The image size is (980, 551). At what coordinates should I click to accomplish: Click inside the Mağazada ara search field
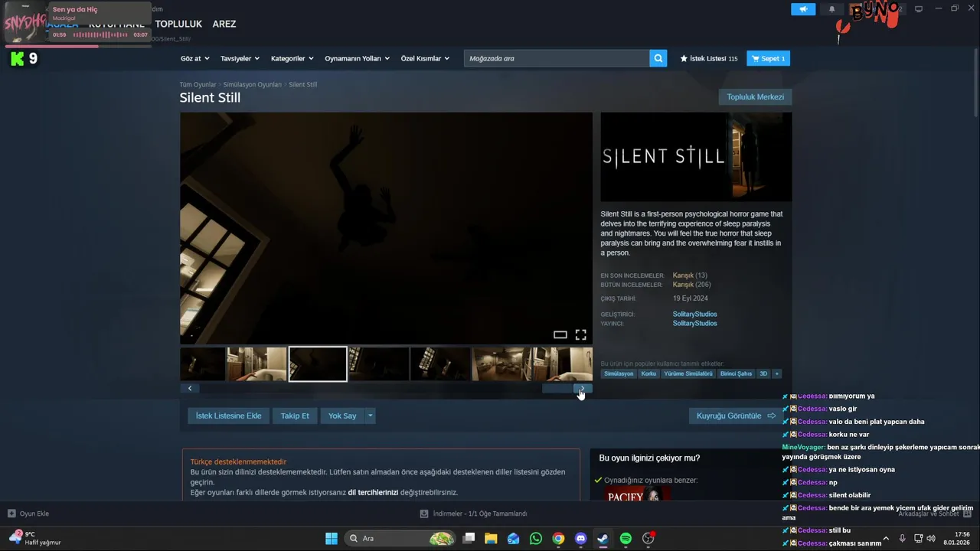(557, 58)
